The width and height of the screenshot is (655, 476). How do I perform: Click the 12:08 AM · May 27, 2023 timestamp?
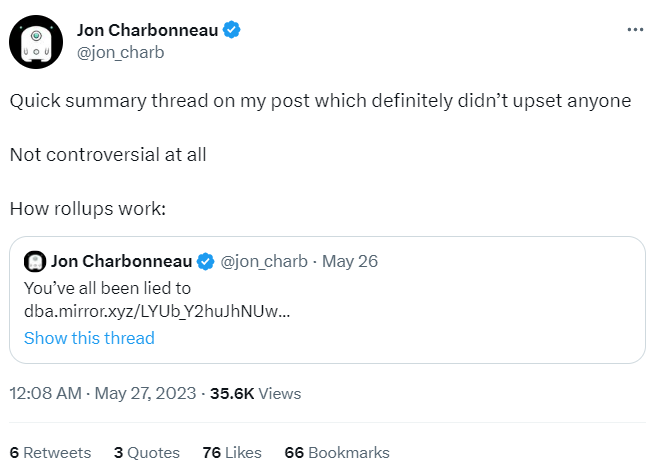click(102, 394)
